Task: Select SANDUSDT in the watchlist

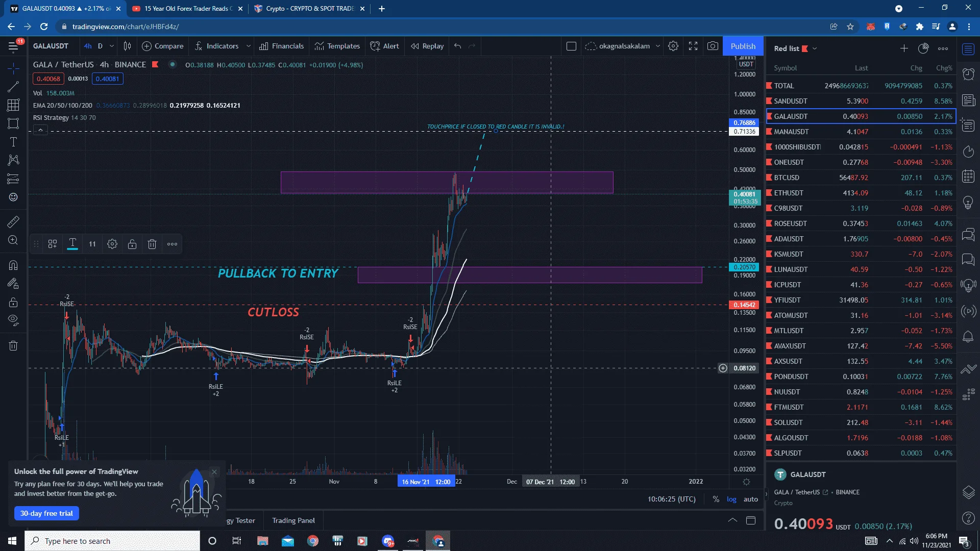Action: pyautogui.click(x=861, y=101)
